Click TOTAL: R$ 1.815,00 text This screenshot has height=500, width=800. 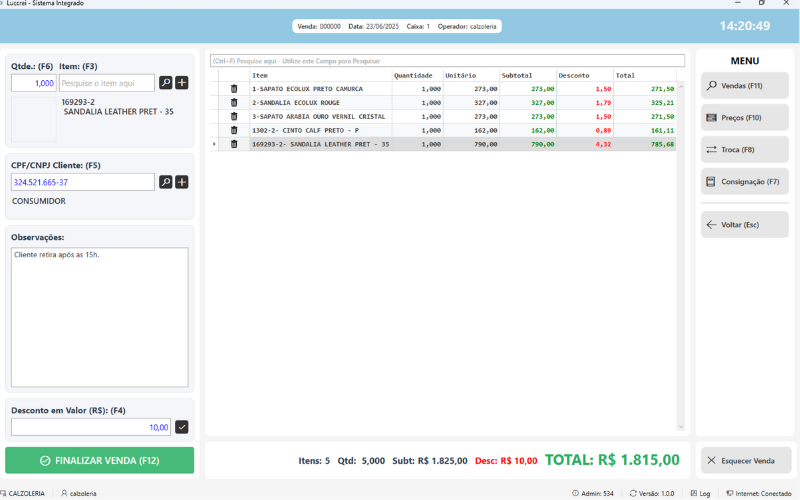pos(612,460)
